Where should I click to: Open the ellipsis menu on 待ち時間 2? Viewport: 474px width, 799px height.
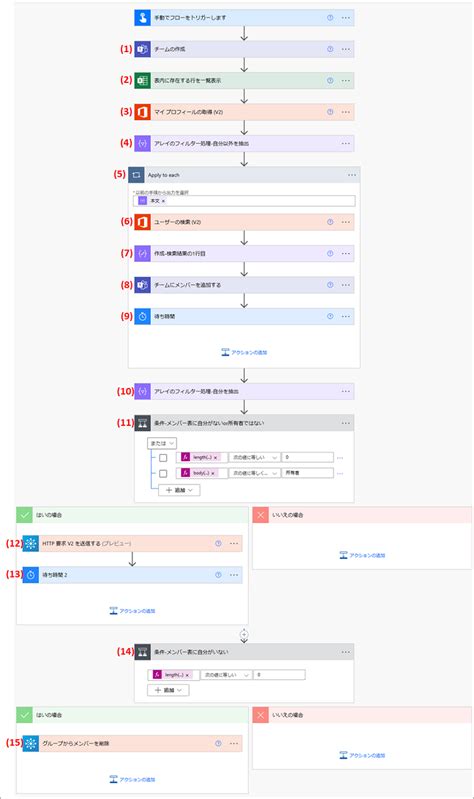[x=233, y=575]
